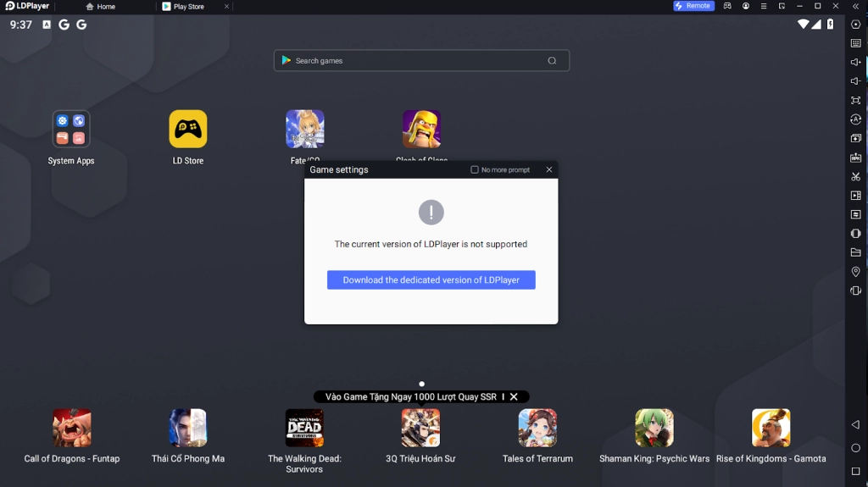Click the first Google G status icon

[x=64, y=25]
